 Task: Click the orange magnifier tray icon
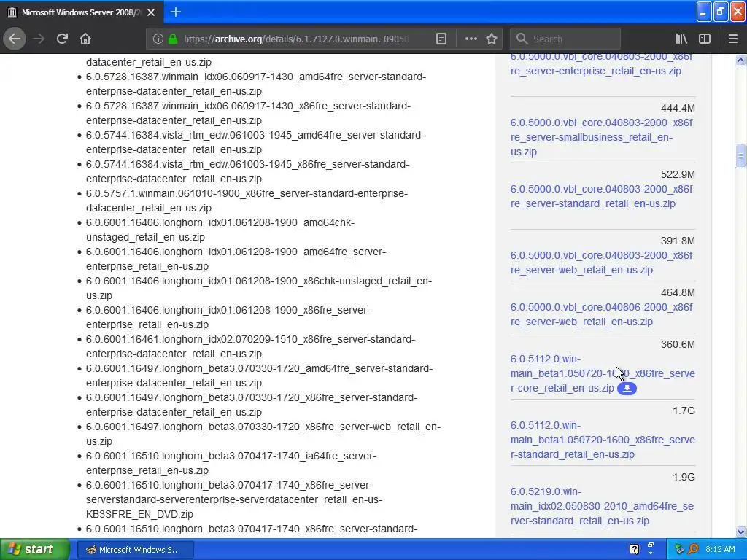(x=694, y=550)
